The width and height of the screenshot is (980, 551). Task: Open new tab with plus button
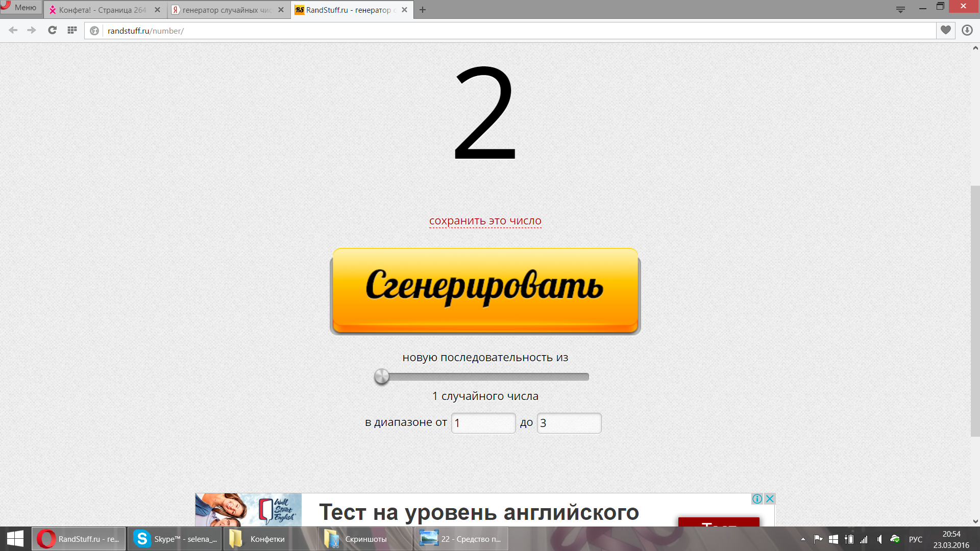422,10
